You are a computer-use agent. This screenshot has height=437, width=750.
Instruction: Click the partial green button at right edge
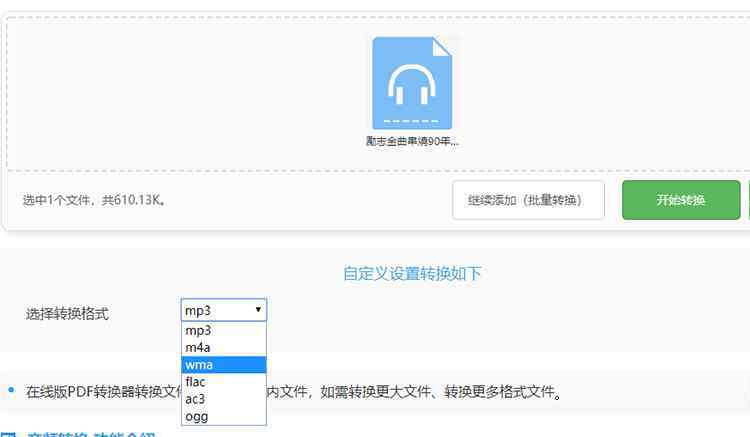[747, 200]
